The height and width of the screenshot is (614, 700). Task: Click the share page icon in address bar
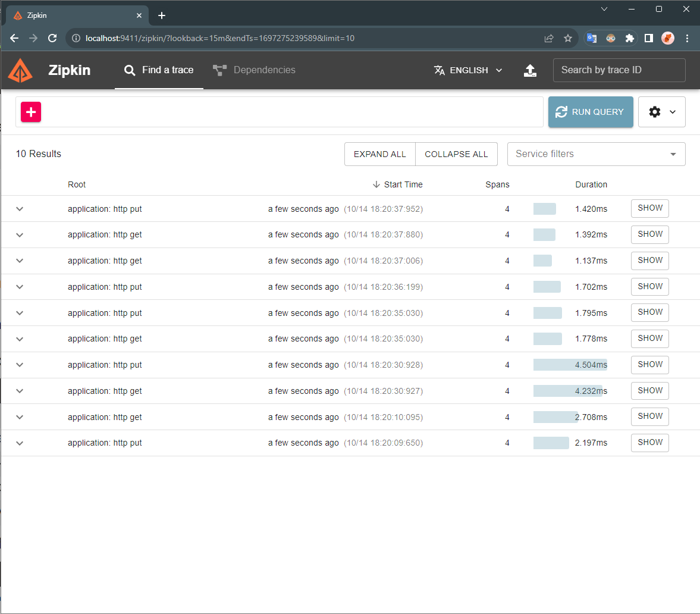[x=549, y=39]
